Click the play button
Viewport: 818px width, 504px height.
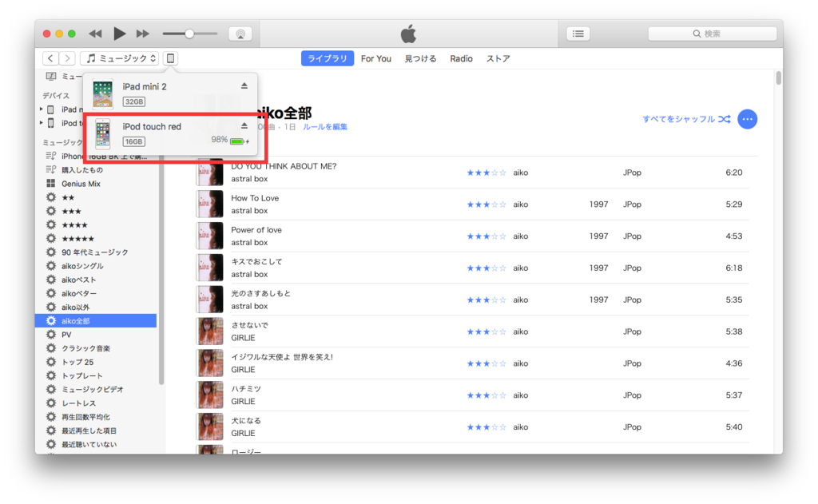(120, 34)
